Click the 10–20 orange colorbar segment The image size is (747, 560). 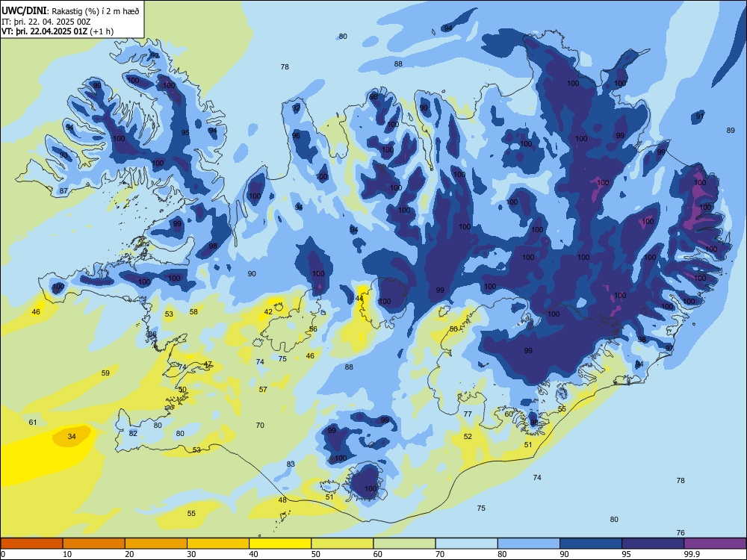[94, 544]
